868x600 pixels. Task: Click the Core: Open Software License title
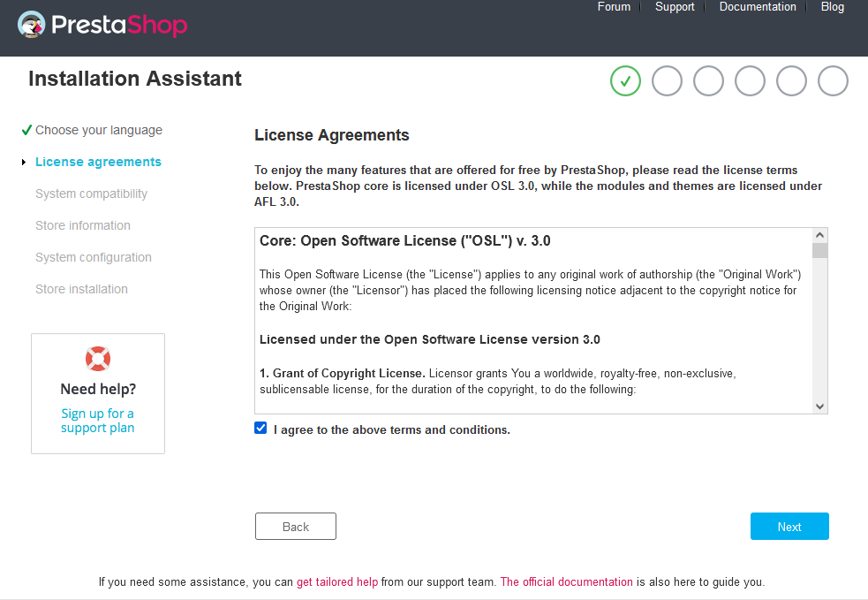[x=405, y=241]
